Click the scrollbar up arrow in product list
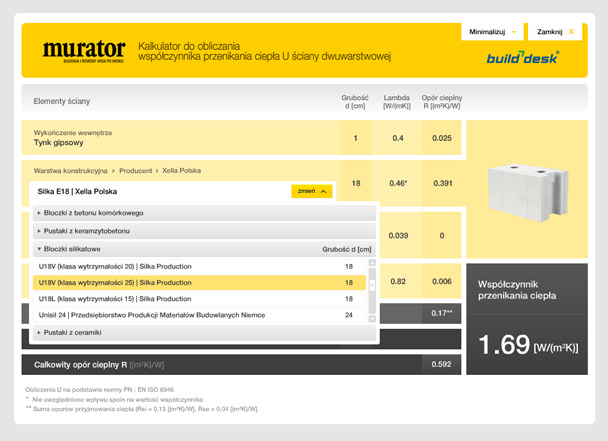The width and height of the screenshot is (608, 441). 372,264
